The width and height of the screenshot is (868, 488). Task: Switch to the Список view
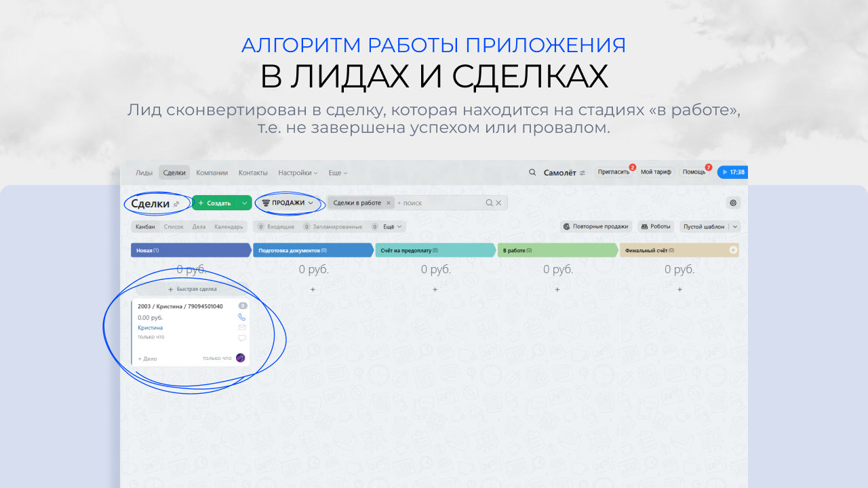[174, 226]
